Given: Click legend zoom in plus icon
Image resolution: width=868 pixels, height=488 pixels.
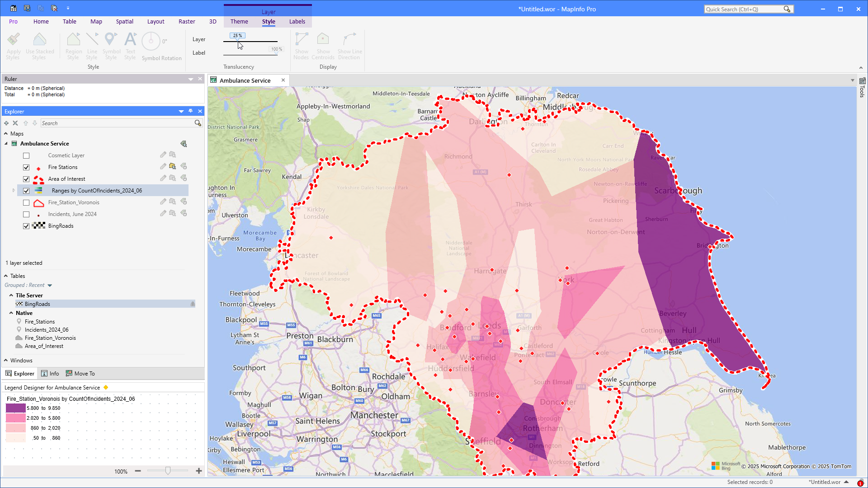Looking at the screenshot, I should click(x=199, y=471).
